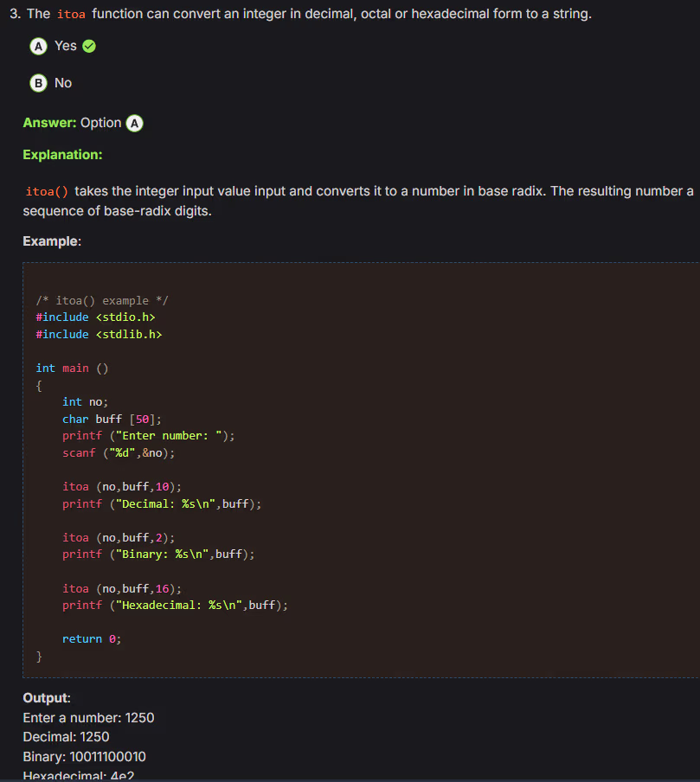
Task: Click the 'itoa (no,buff,10);' code line
Action: click(x=122, y=486)
